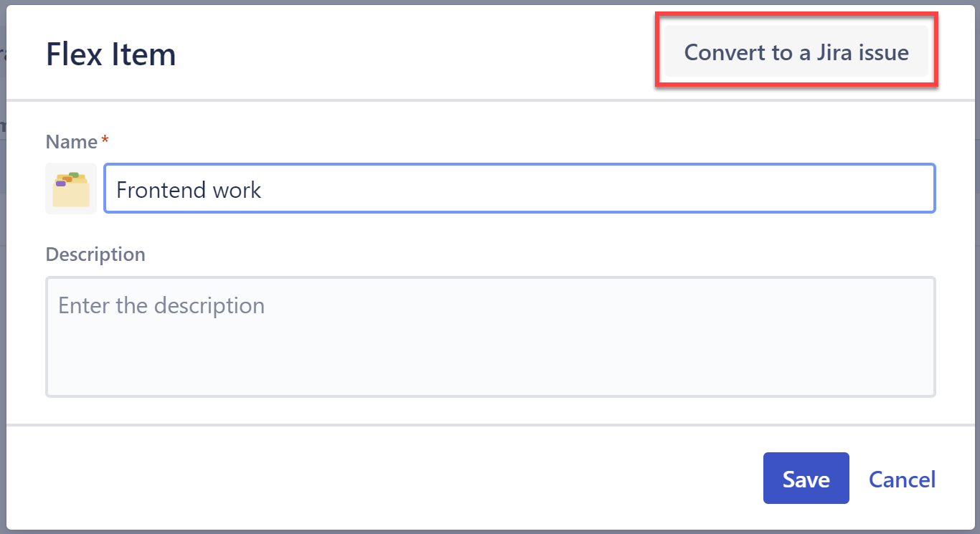Click the colored card icon near Frontend work
The height and width of the screenshot is (534, 980).
70,188
